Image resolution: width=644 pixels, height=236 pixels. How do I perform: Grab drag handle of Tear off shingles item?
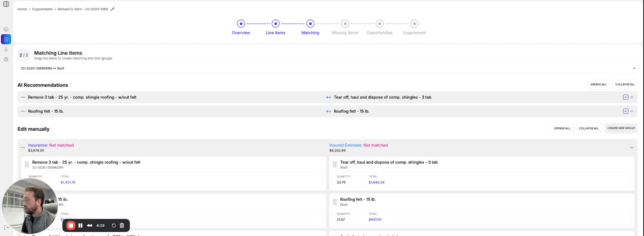tap(335, 165)
